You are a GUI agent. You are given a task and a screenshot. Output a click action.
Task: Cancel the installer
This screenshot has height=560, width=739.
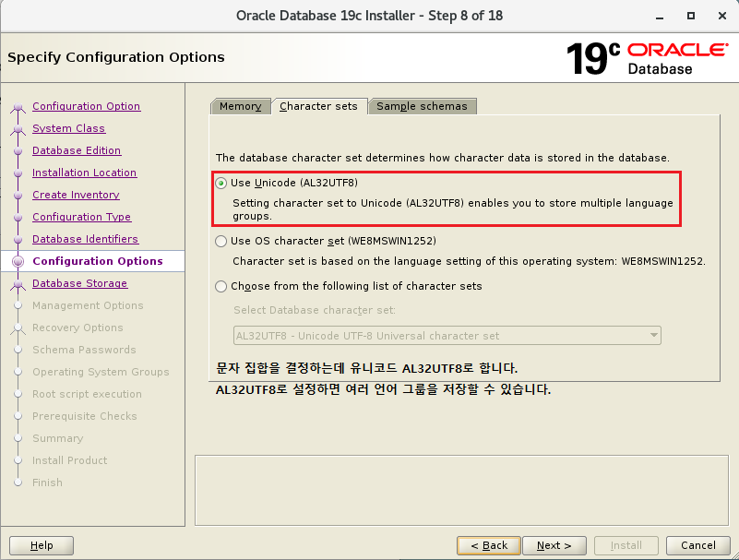pyautogui.click(x=698, y=545)
